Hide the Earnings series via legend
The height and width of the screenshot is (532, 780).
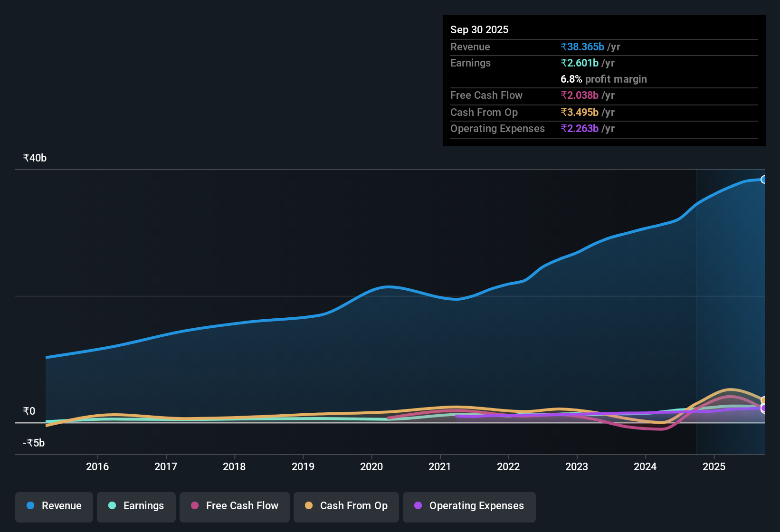tap(136, 506)
